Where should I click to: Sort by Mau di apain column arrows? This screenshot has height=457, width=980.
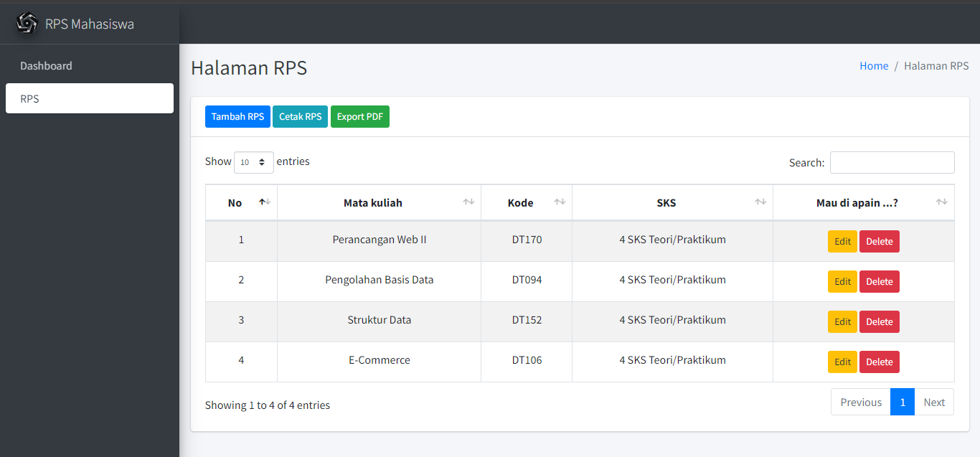[x=942, y=202]
